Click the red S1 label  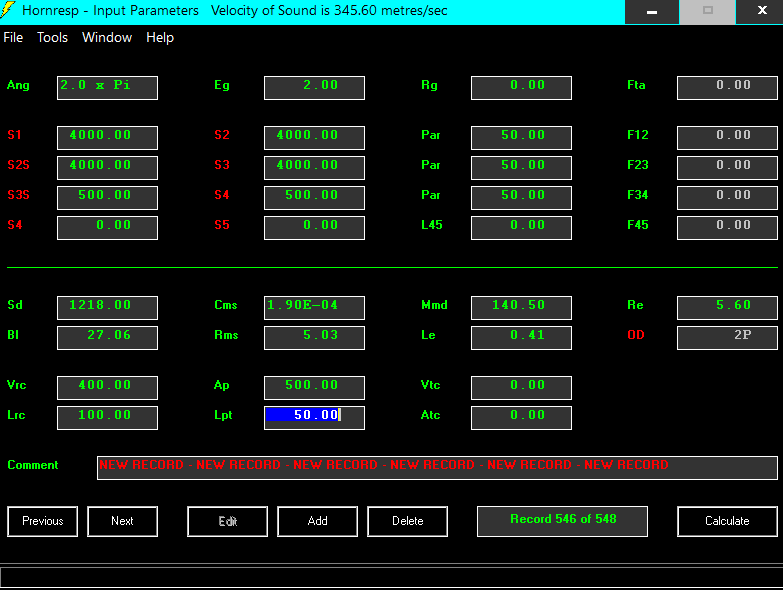tap(14, 135)
